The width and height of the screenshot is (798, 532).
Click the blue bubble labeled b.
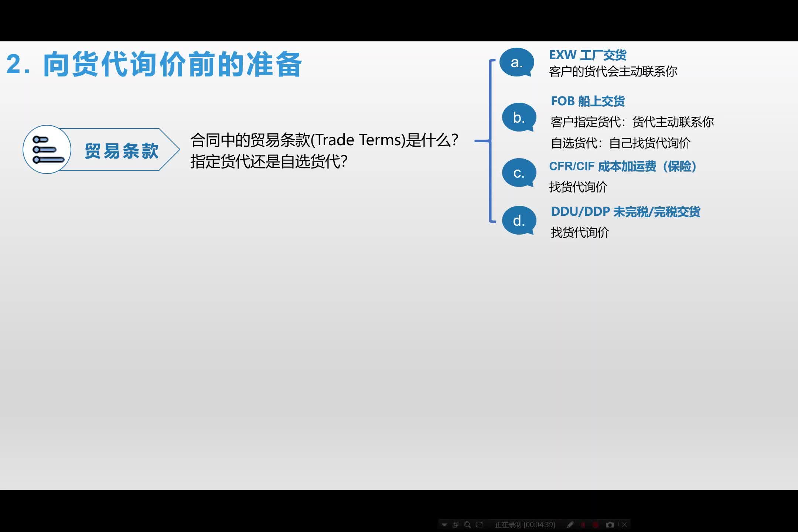click(x=519, y=117)
